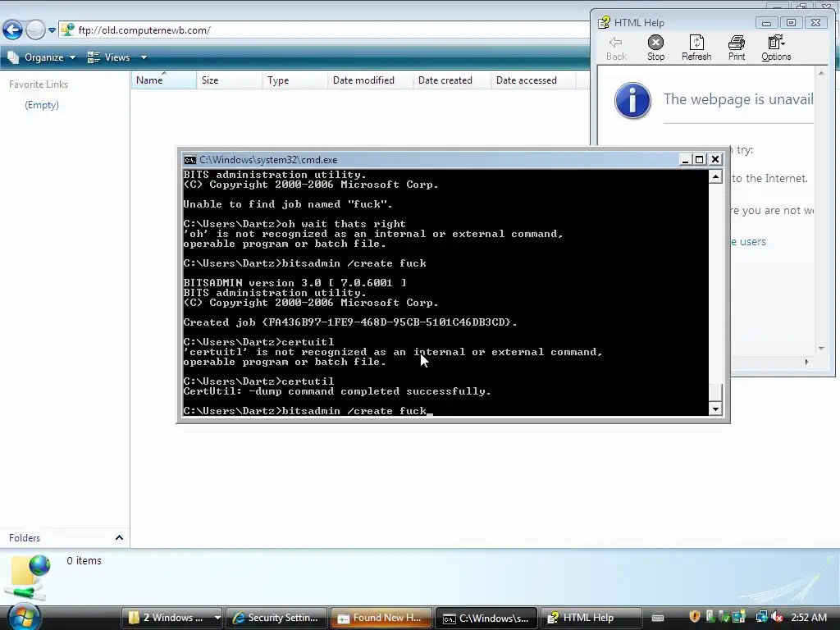This screenshot has height=630, width=840.
Task: Minimize the HTML Help window
Action: pos(766,22)
